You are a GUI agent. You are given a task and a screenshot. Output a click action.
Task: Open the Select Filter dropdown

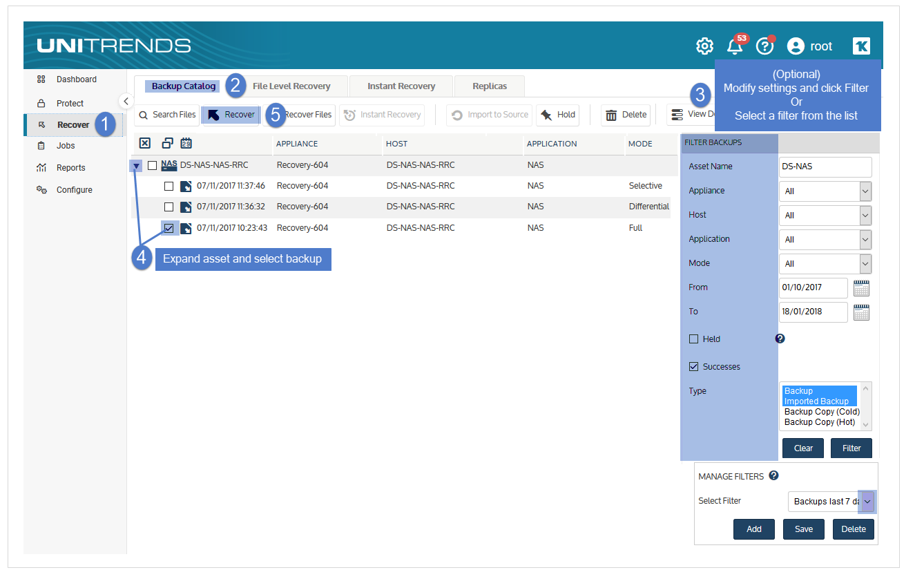[x=832, y=502]
